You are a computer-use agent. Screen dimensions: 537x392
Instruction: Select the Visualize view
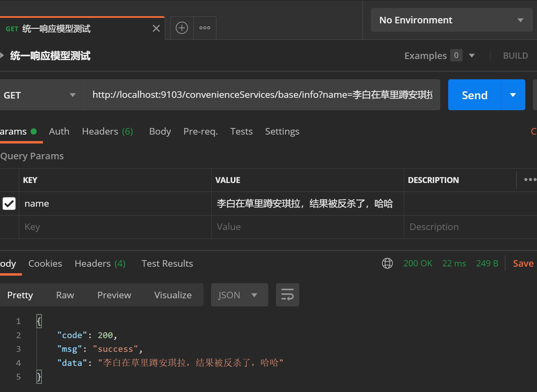coord(173,295)
